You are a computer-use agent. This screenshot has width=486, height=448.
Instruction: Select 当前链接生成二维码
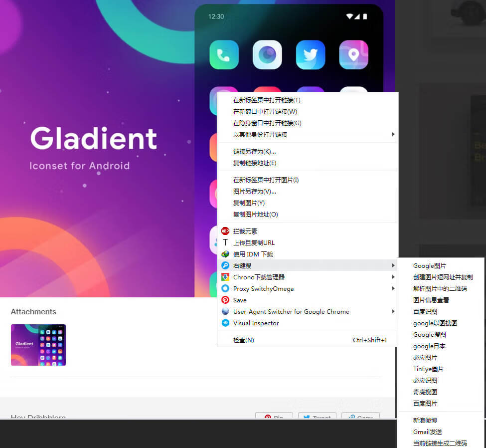coord(441,444)
